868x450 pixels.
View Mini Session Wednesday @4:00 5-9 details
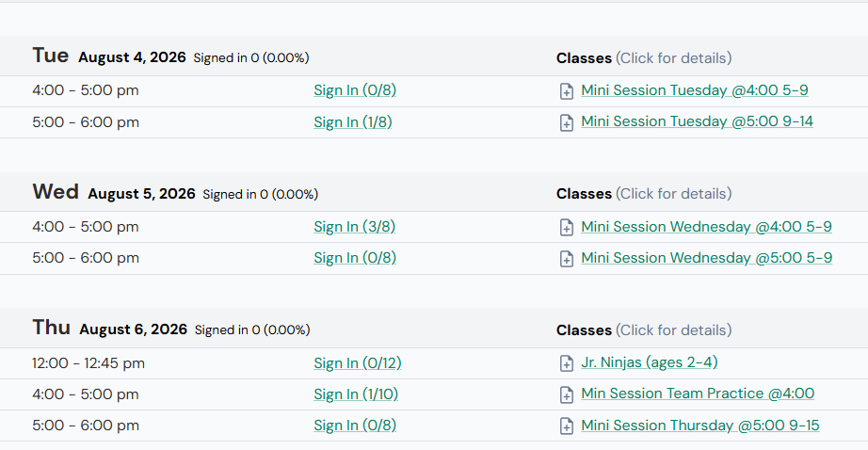pos(706,227)
